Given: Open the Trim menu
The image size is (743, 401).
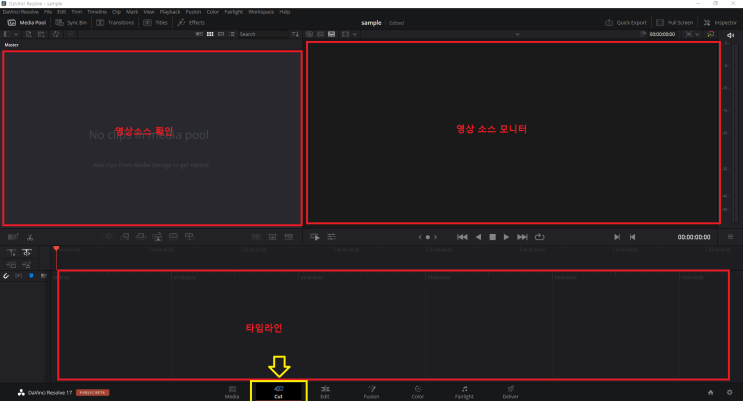Looking at the screenshot, I should pos(77,12).
